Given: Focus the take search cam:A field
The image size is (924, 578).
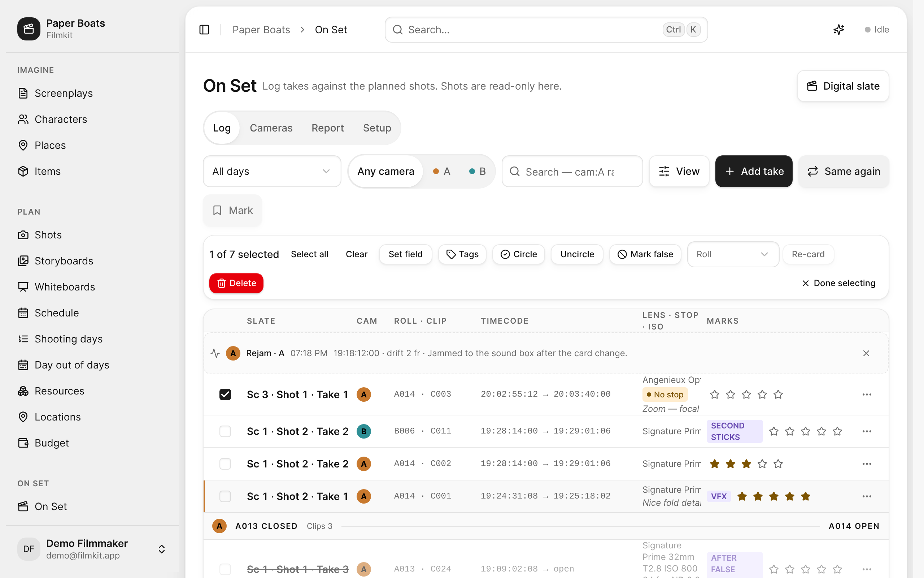Looking at the screenshot, I should tap(572, 171).
